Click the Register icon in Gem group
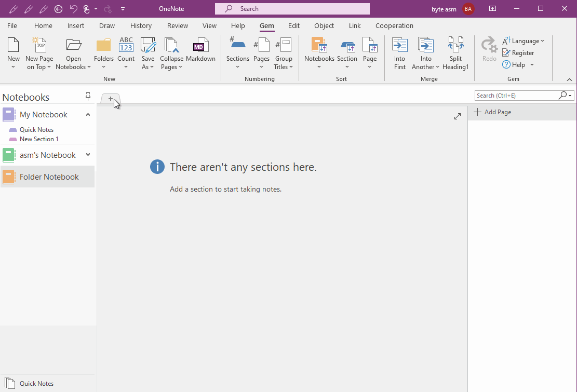 506,53
